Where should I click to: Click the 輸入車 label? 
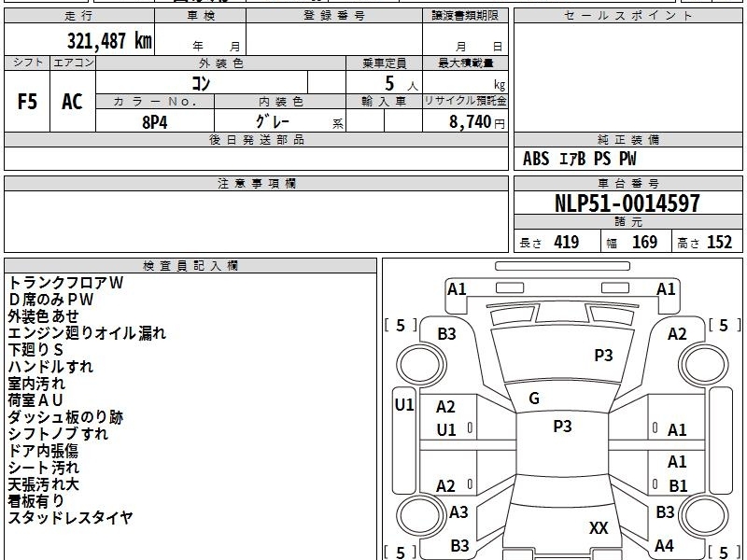384,102
